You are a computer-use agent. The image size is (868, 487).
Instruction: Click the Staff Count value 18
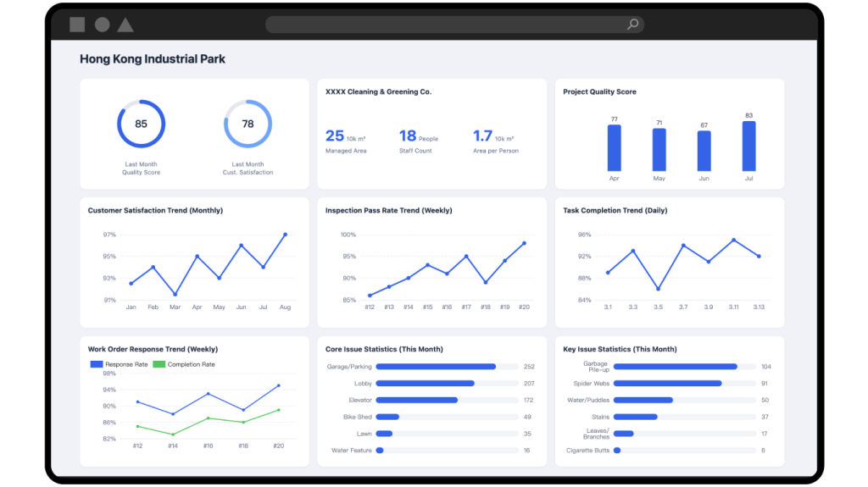point(408,136)
